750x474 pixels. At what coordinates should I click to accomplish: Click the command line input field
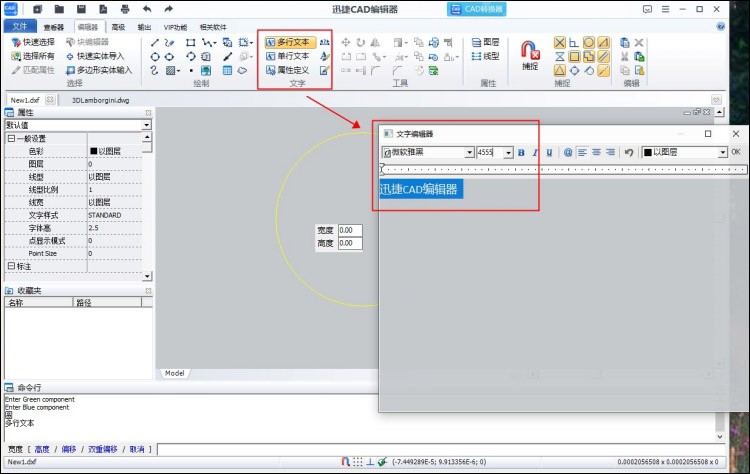pyautogui.click(x=441, y=449)
